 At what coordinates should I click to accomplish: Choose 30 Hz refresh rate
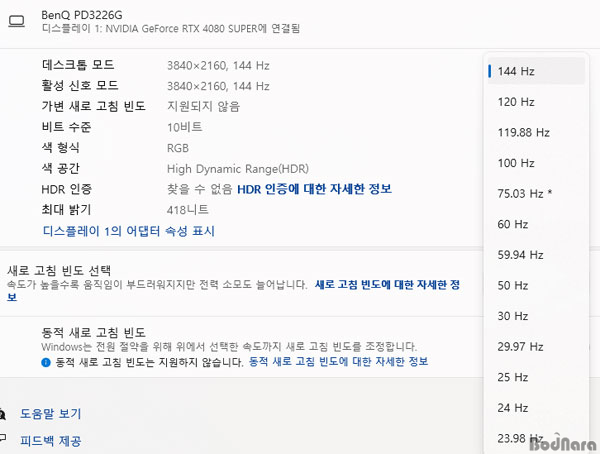tap(536, 316)
